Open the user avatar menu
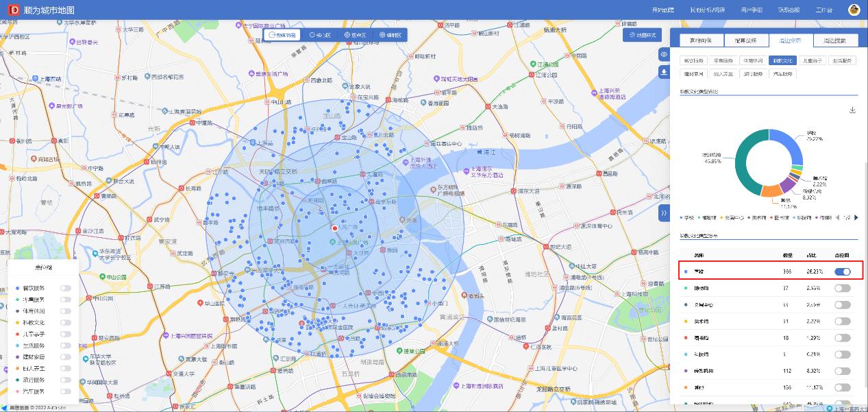868x412 pixels. click(x=854, y=10)
